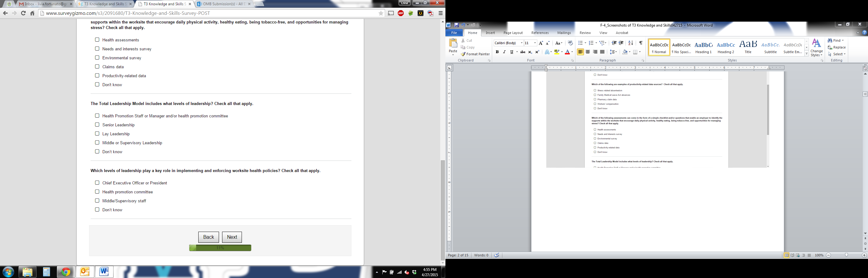Viewport: 868px width, 278px height.
Task: Click Word zoom slider handle
Action: [x=846, y=255]
